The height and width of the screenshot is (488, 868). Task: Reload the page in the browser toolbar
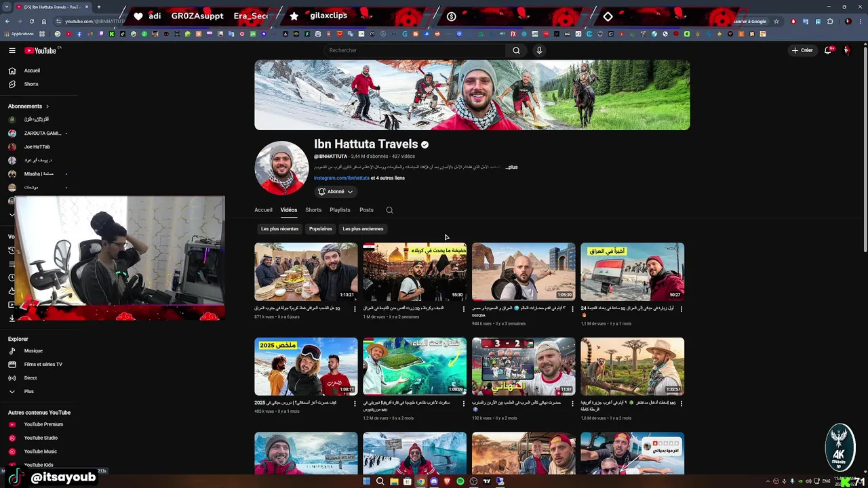pos(32,21)
